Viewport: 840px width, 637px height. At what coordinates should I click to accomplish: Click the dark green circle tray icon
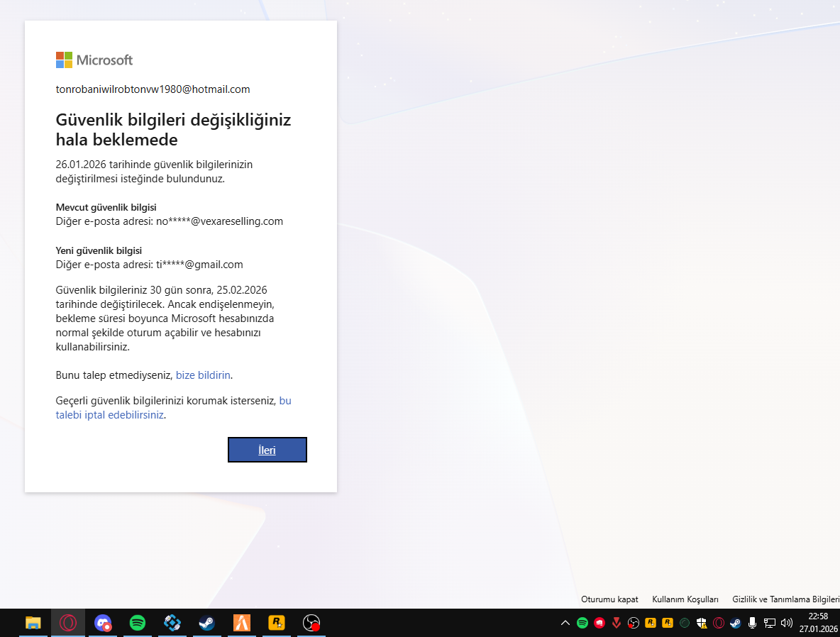coord(685,623)
